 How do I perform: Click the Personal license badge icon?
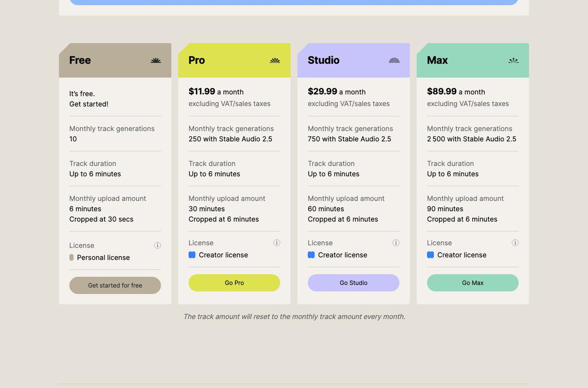[x=72, y=258]
